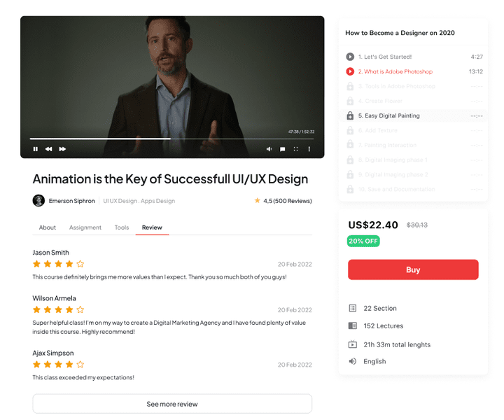Enter fullscreen video mode
The height and width of the screenshot is (420, 504).
296,149
